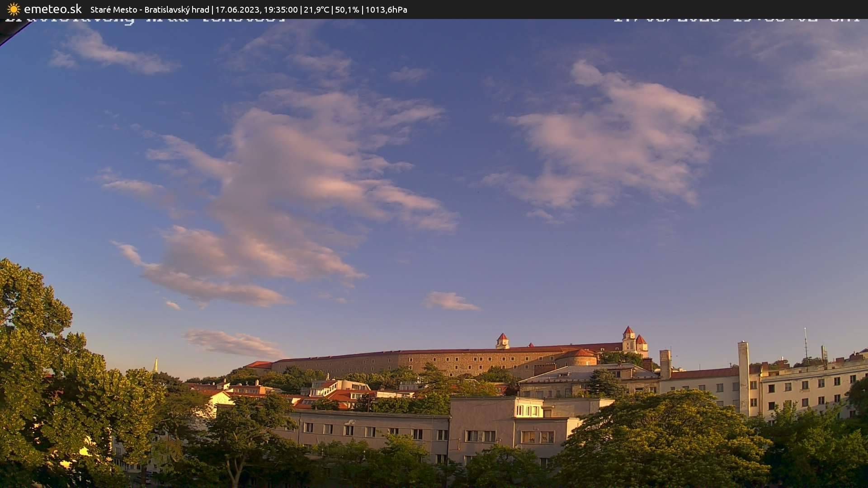Click the separator after the date
The image size is (868, 488).
[x=301, y=9]
